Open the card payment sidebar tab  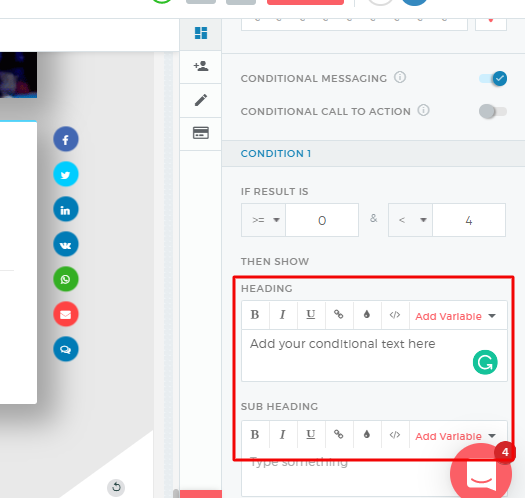(201, 133)
